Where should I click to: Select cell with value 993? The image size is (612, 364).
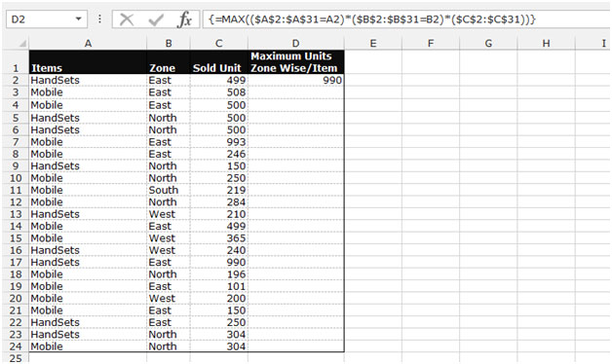219,142
